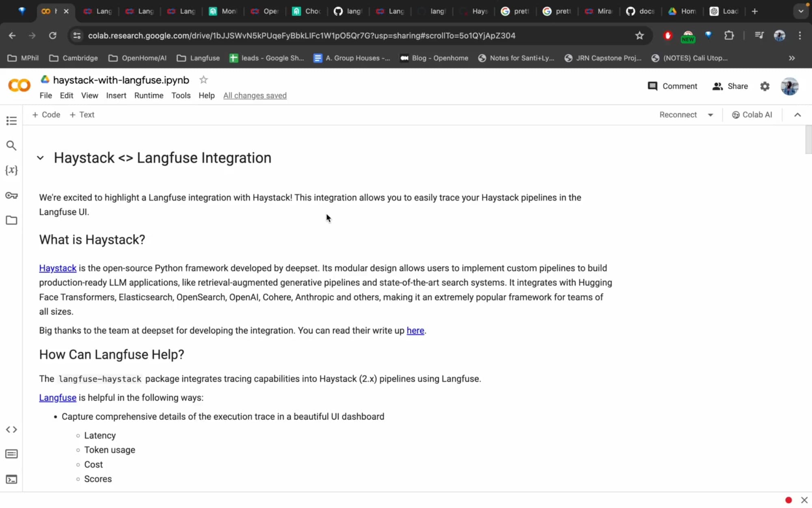Open a terminal from the sidebar
812x508 pixels.
tap(11, 479)
